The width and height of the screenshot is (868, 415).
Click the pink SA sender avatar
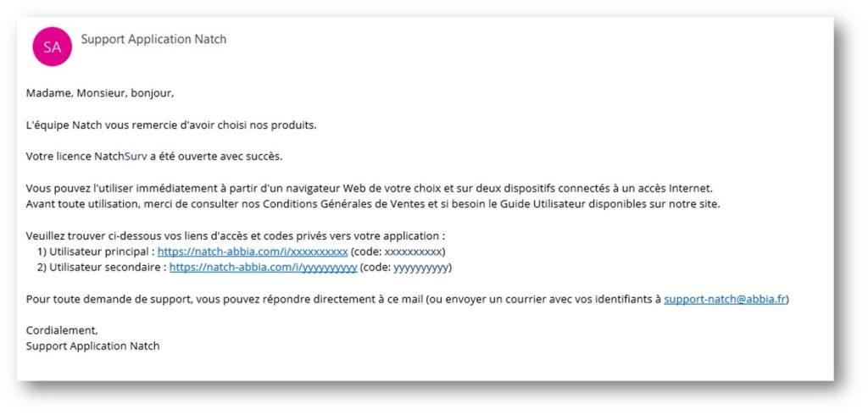click(52, 47)
